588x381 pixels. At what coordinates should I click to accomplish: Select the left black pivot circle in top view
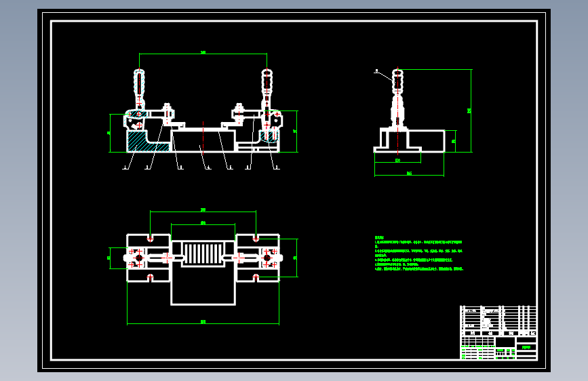(x=139, y=258)
